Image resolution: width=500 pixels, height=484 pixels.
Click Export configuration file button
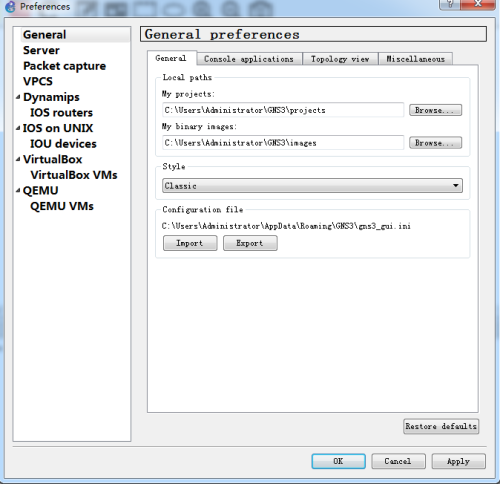pos(250,243)
